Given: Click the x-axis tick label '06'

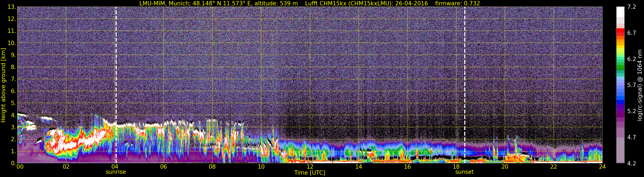Looking at the screenshot, I should coord(164,167).
